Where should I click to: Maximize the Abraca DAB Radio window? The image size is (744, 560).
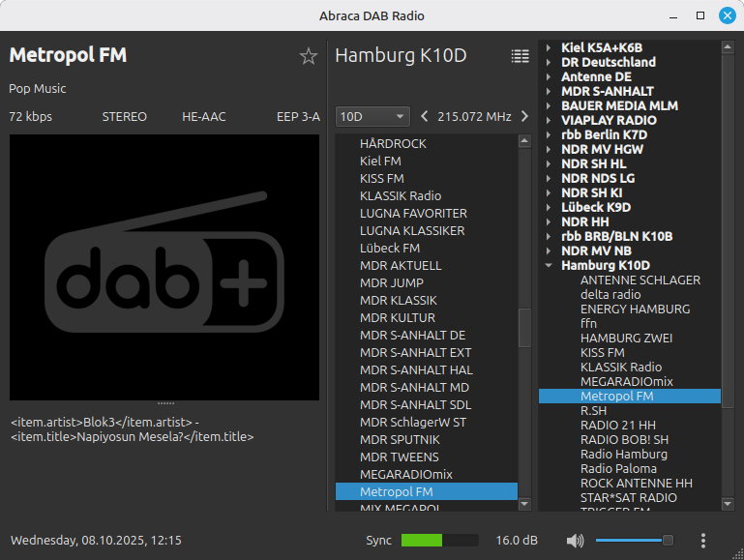700,15
